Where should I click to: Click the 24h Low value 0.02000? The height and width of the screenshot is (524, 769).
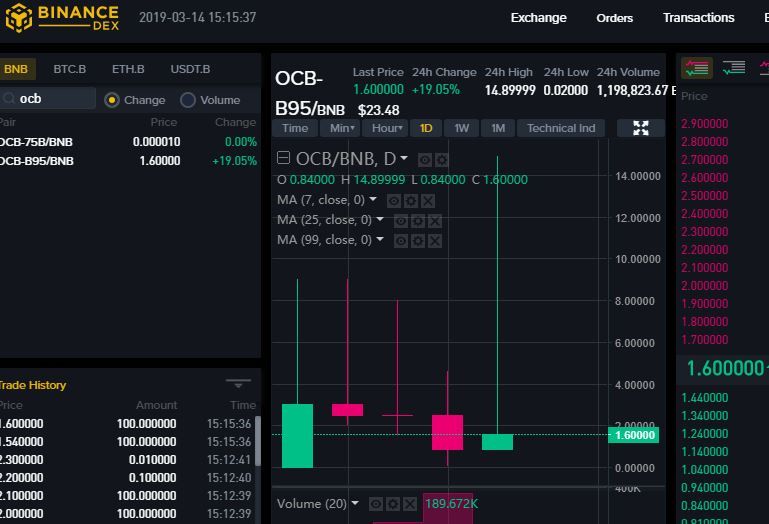[565, 90]
